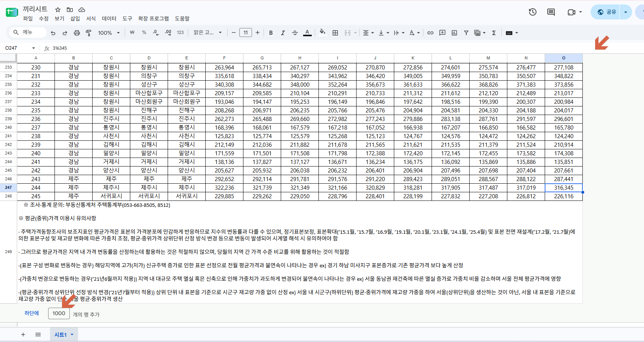The width and height of the screenshot is (644, 342).
Task: Click the undo arrow icon
Action: [x=53, y=33]
